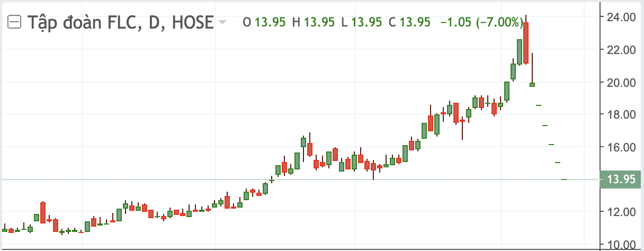Click the close value C 13.95

[x=409, y=22]
